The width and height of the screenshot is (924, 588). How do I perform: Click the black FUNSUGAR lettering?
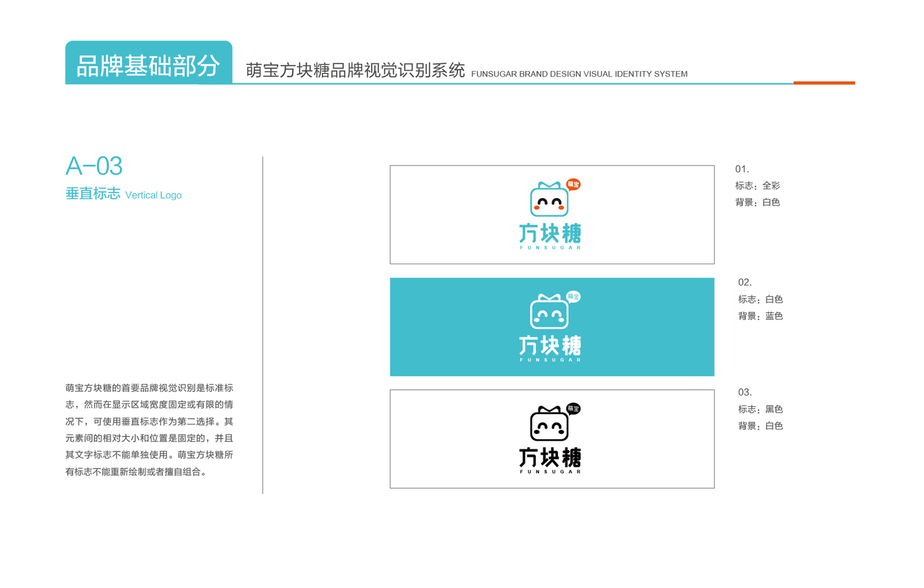[551, 472]
